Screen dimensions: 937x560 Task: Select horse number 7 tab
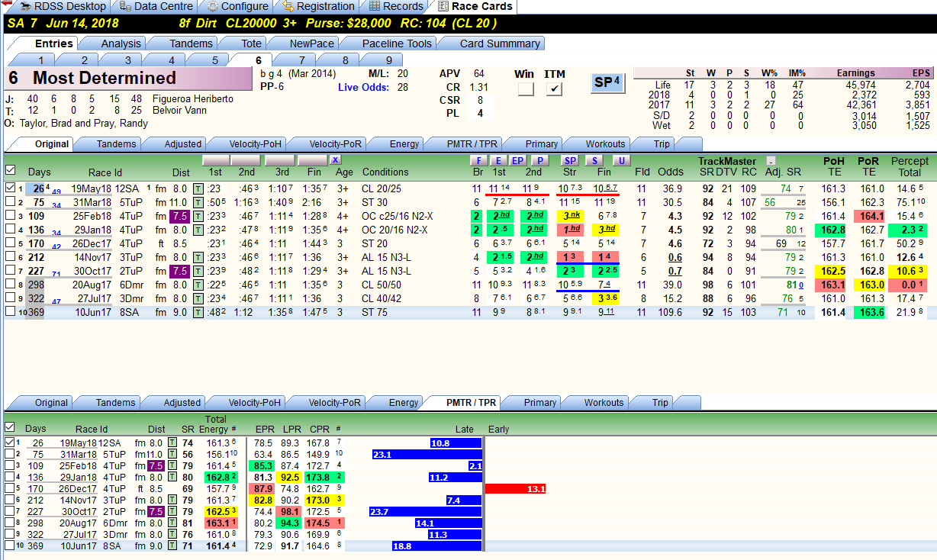(302, 60)
